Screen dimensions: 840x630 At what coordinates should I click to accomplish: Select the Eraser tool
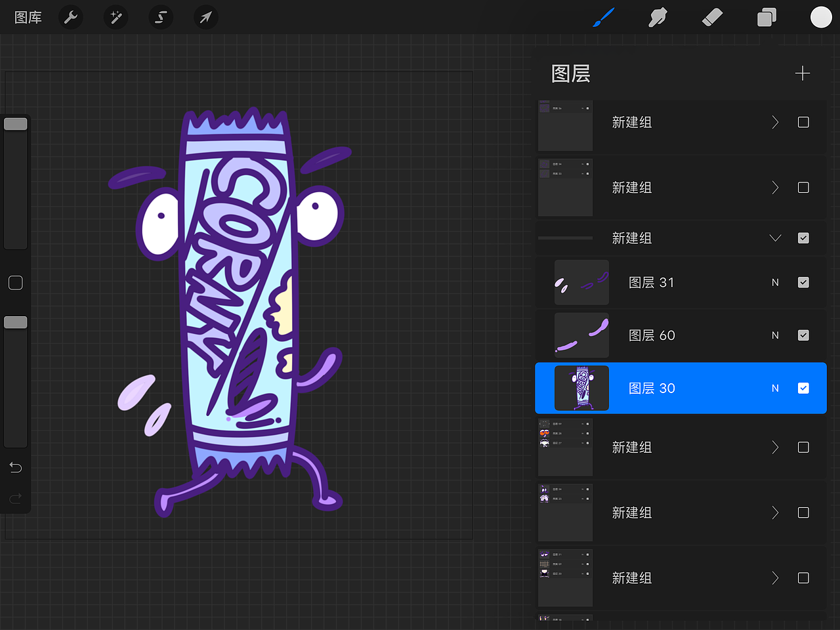point(712,17)
